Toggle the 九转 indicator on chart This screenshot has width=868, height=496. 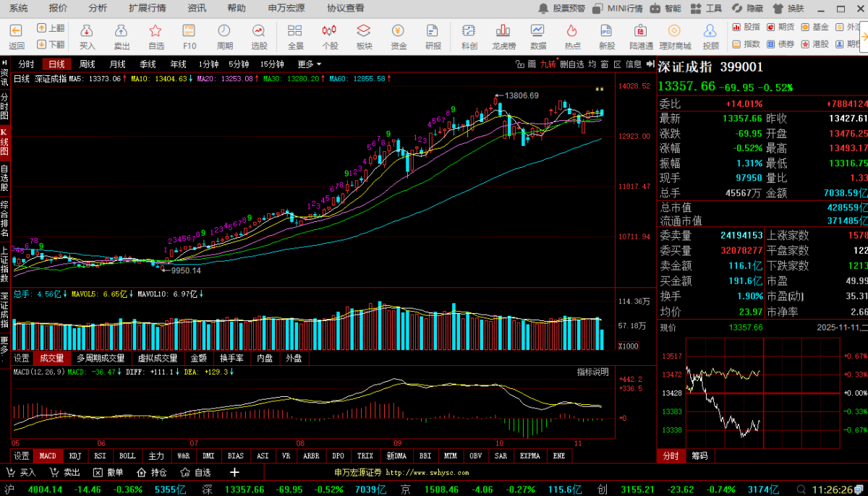pos(548,64)
